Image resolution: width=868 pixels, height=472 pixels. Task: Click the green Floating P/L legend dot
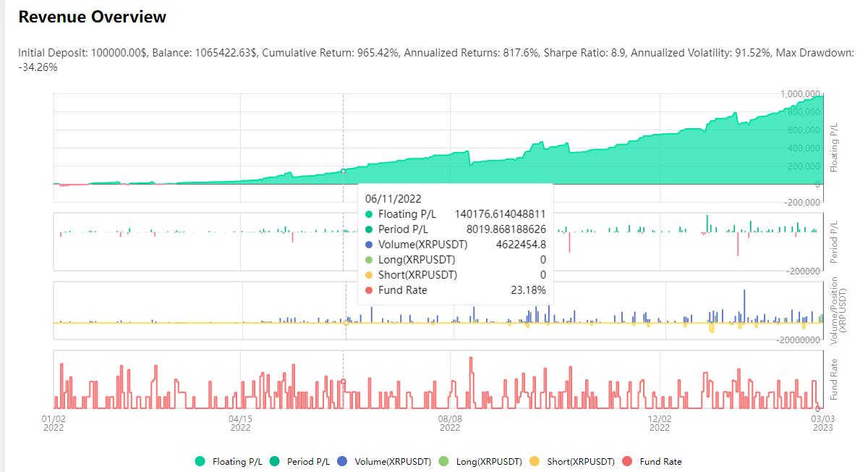coord(200,461)
